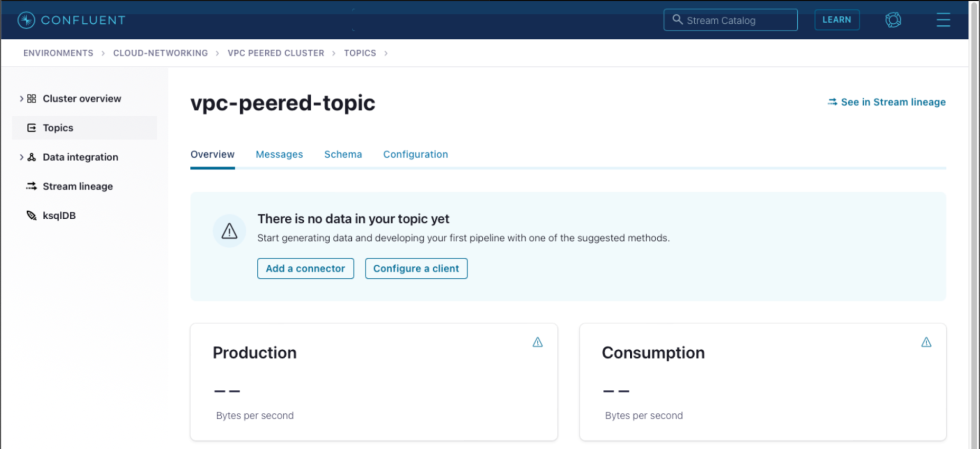Go to VPC PEERED CLUSTER breadcrumb
Screen dimensions: 980x449
pyautogui.click(x=276, y=53)
